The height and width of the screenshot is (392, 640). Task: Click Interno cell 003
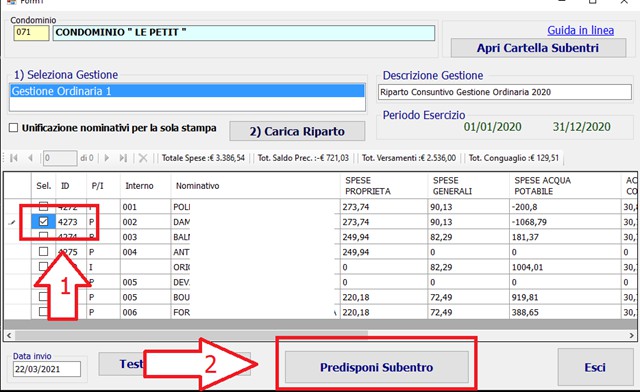point(145,237)
